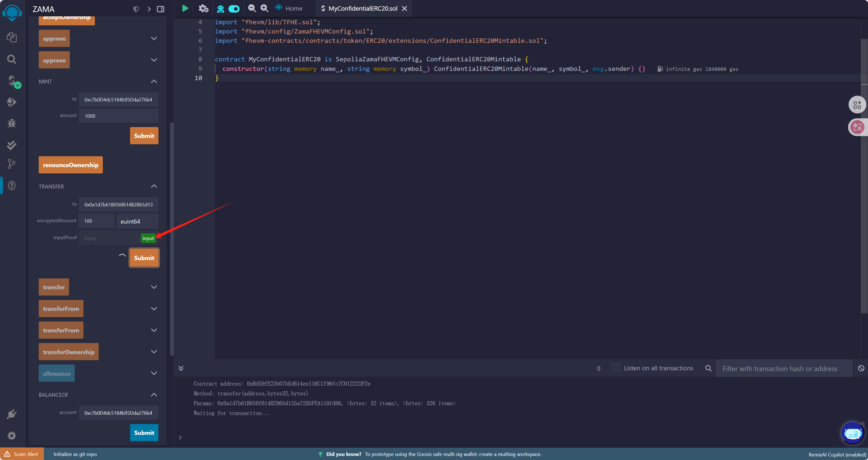Click the MINT 'to' address field
This screenshot has height=460, width=868.
coord(119,100)
